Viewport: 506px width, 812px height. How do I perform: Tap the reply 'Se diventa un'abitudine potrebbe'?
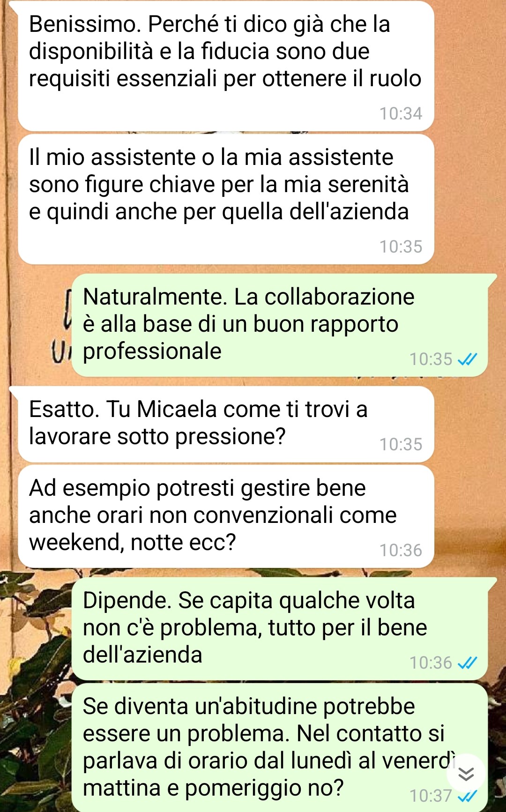(x=280, y=748)
